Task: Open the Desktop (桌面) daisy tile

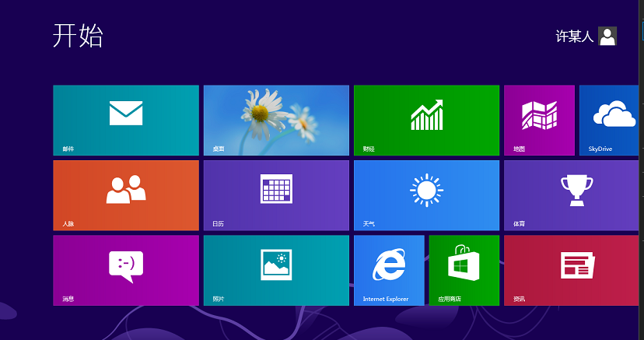Action: (276, 121)
